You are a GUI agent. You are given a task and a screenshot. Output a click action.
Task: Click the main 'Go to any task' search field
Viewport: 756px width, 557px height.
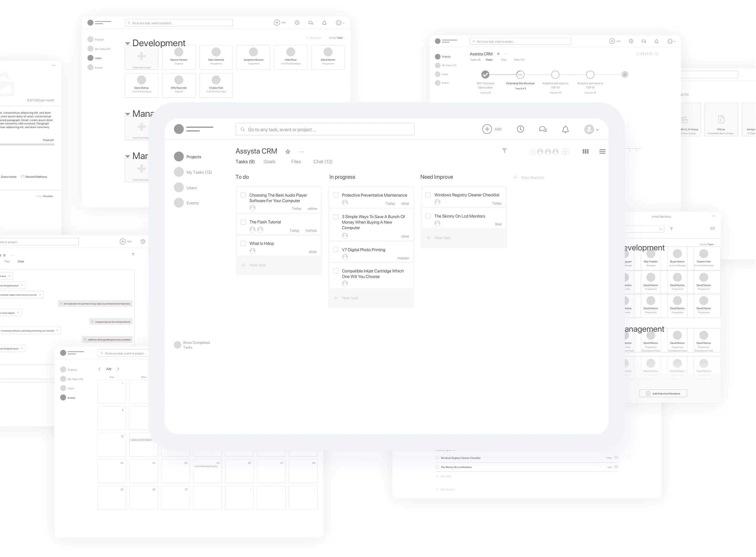pos(325,129)
